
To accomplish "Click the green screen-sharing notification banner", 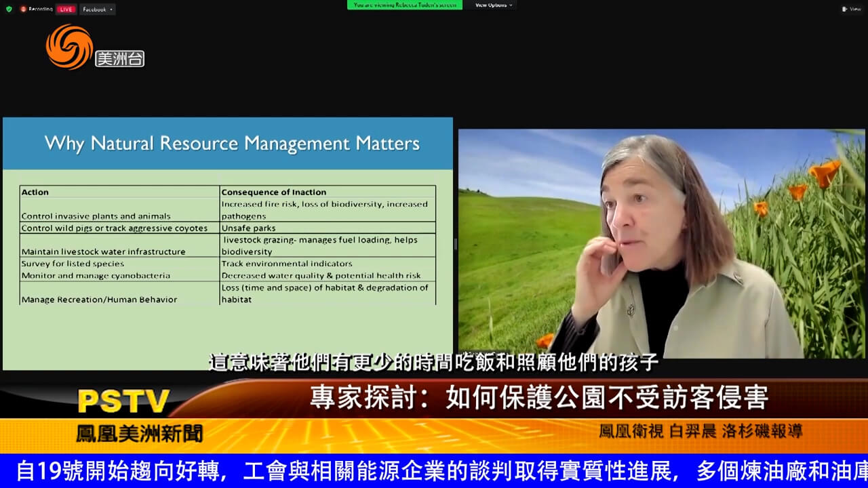I will pyautogui.click(x=404, y=5).
